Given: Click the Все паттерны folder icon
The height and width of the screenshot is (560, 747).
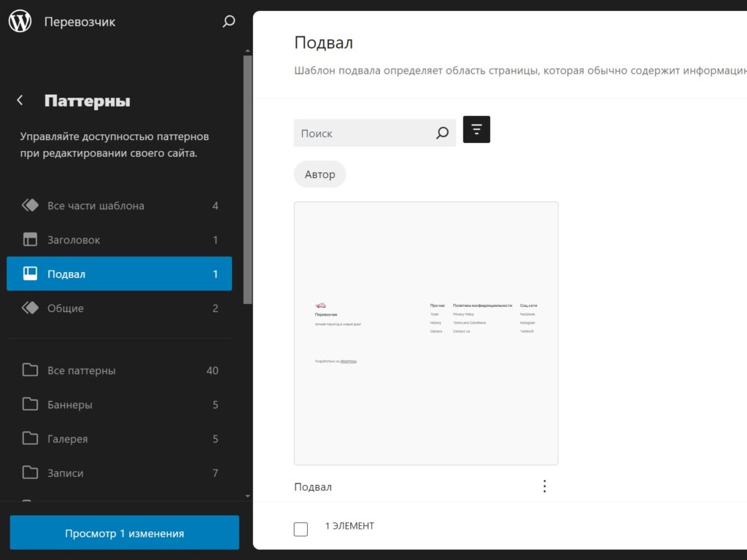Looking at the screenshot, I should [30, 370].
